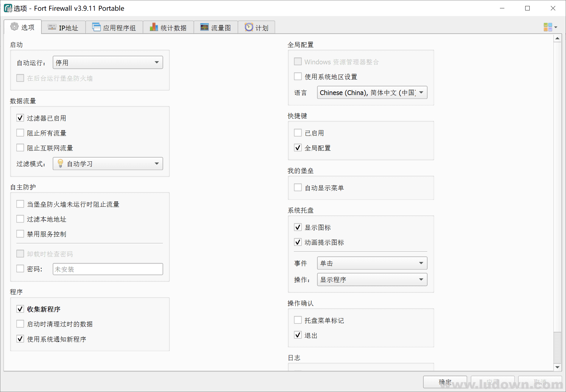The height and width of the screenshot is (392, 566).
Task: Check 自动显示菜单
Action: 298,188
